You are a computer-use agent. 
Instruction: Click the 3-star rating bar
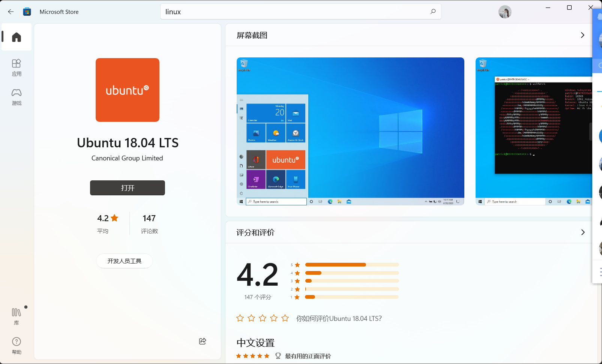(352, 281)
